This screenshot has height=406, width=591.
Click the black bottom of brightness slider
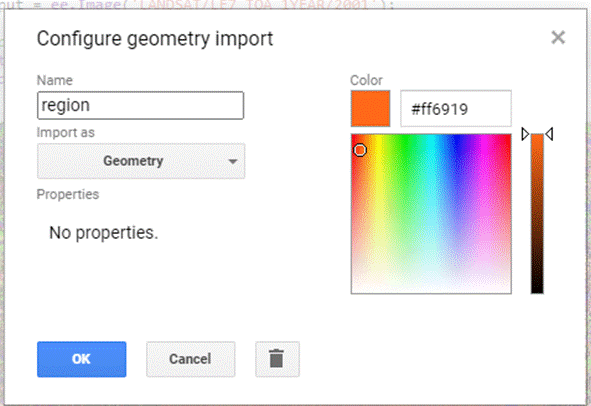pyautogui.click(x=537, y=288)
